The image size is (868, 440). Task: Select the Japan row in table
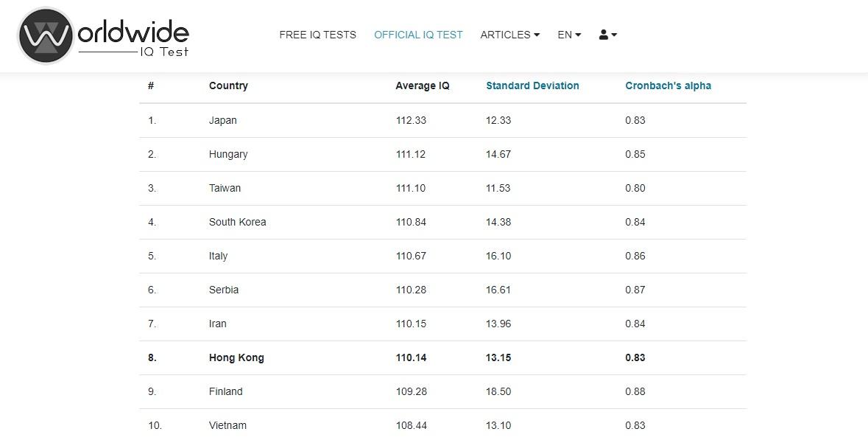tap(222, 120)
